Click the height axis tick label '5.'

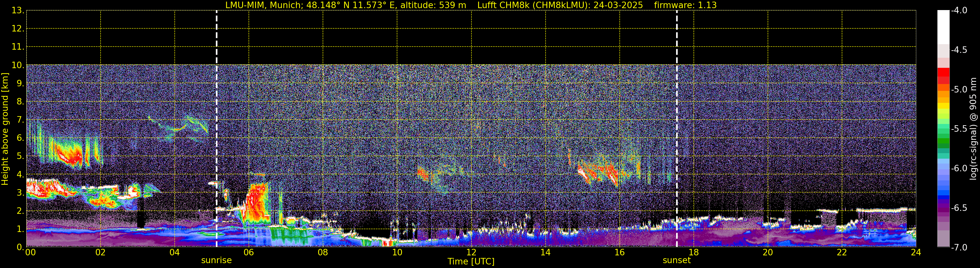click(20, 156)
